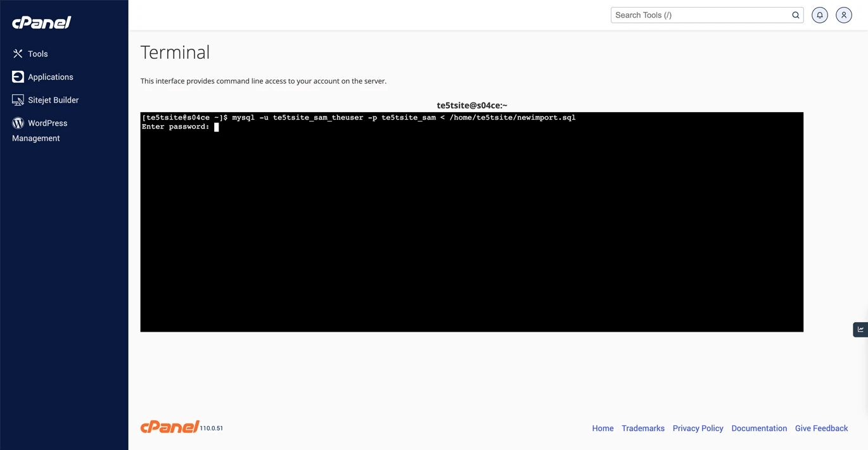
Task: Open the user account icon
Action: click(844, 15)
